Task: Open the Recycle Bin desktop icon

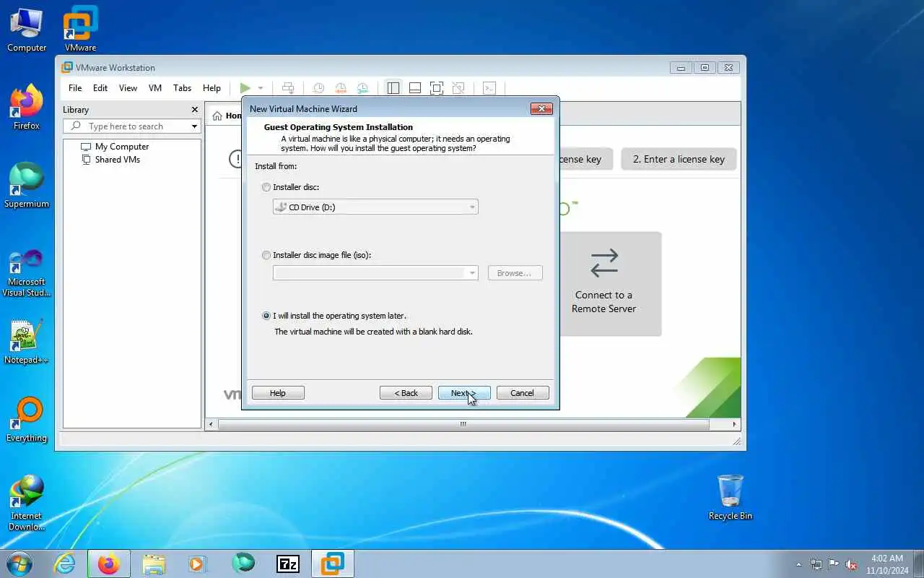Action: click(x=730, y=497)
